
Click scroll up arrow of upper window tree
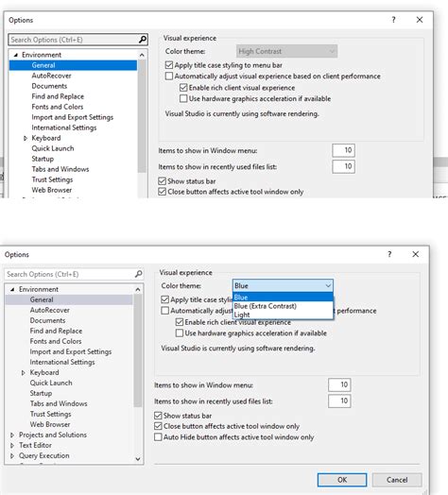point(142,55)
